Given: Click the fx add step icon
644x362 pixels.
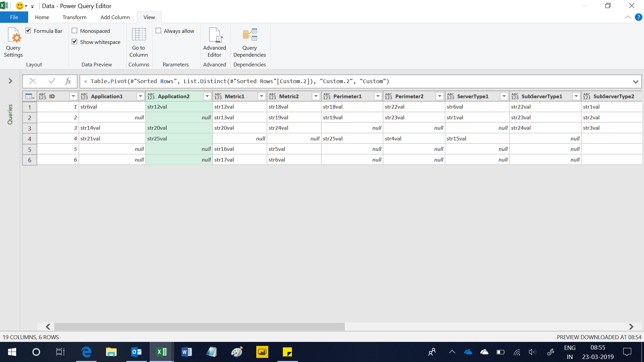Looking at the screenshot, I should click(x=68, y=81).
